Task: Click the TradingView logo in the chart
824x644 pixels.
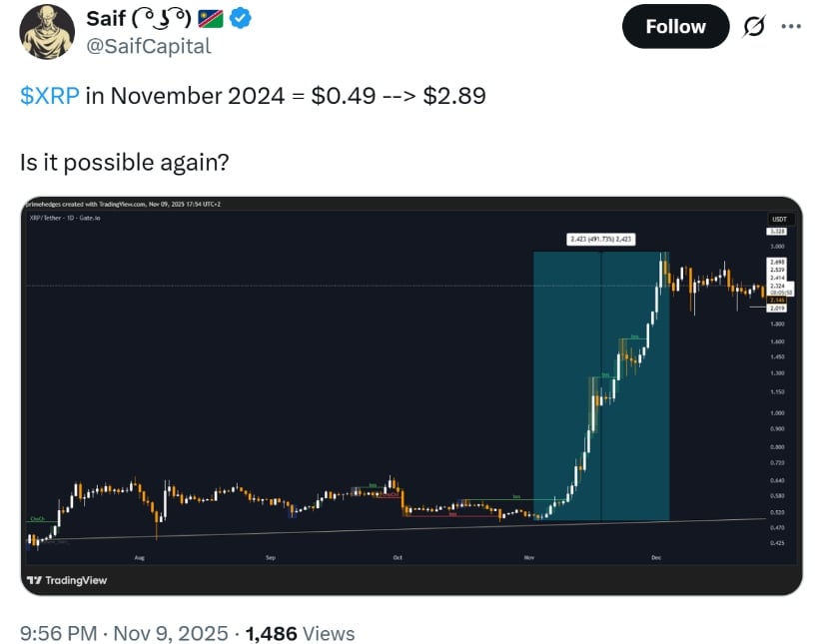Action: [66, 580]
